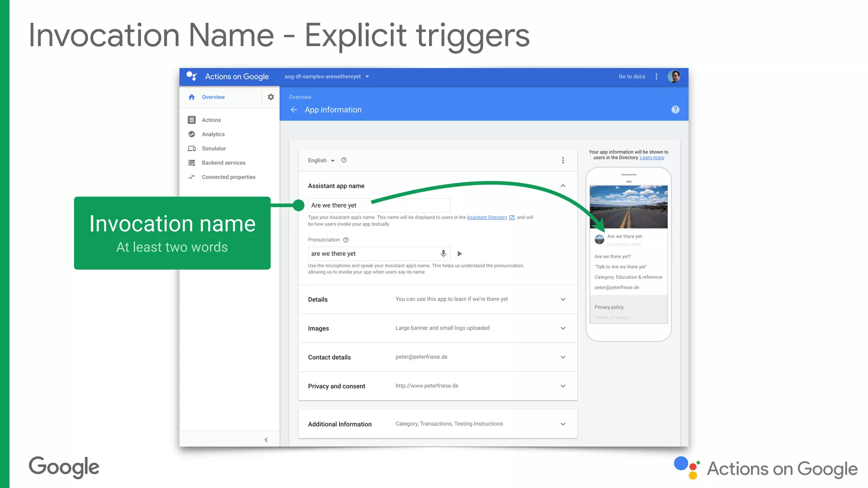Click 'Category: Education & reference' in preview
Screen dimensions: 868x488
[628, 277]
